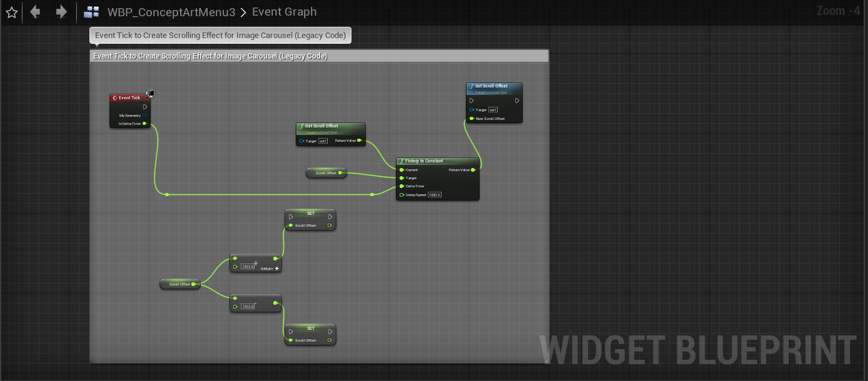Select the Get Scroll Offset node title

coord(321,126)
